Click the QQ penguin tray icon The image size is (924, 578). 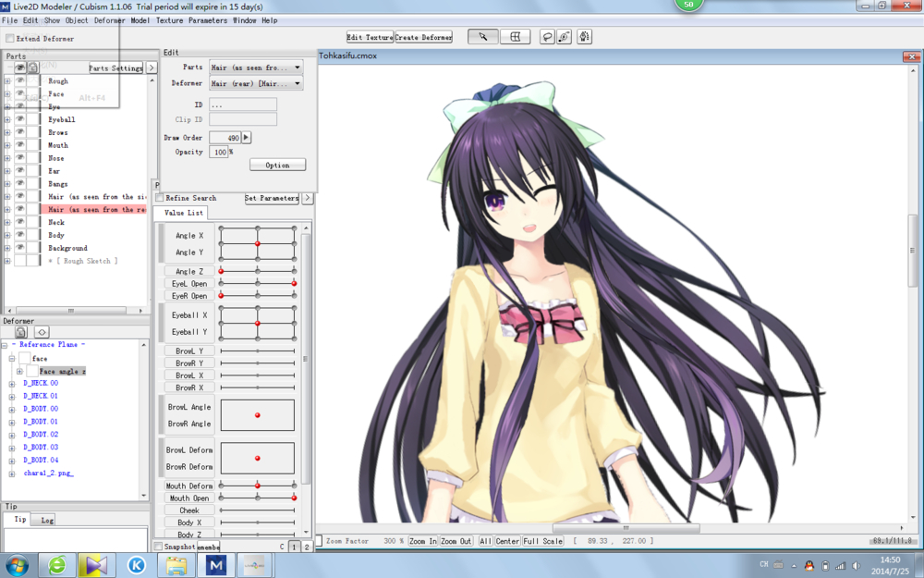809,566
